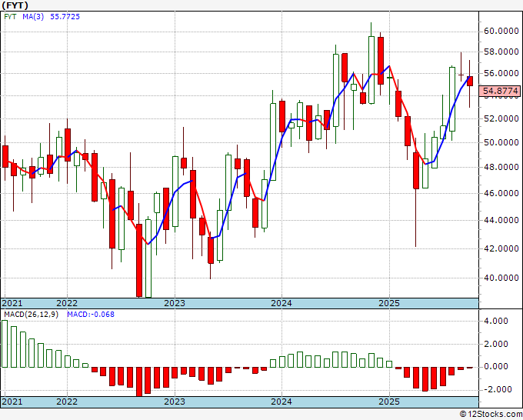Viewport: 523px width, 420px height.
Task: Click the 50.0000 price axis label
Action: coord(501,142)
